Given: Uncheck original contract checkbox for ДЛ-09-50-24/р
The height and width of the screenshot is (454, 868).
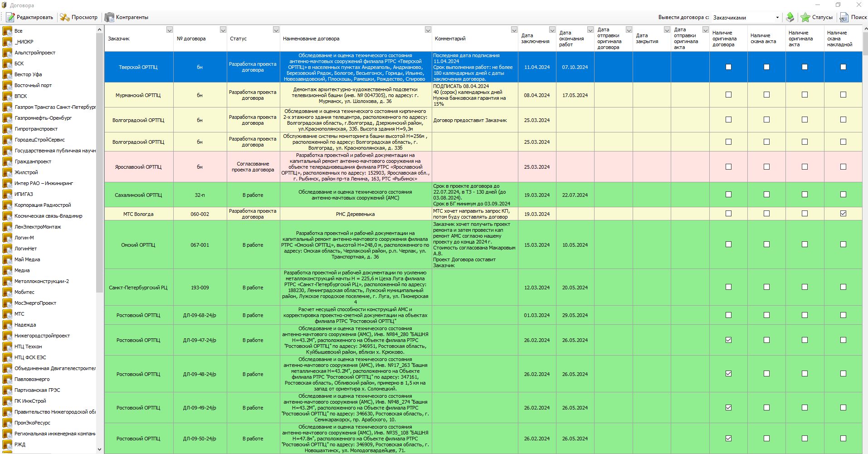Looking at the screenshot, I should pos(728,438).
